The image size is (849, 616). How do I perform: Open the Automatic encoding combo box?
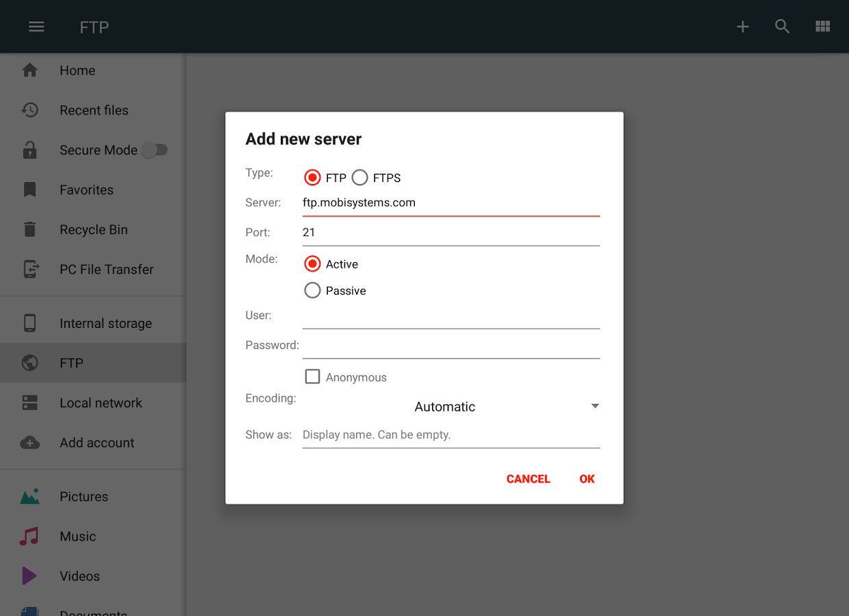coord(445,407)
